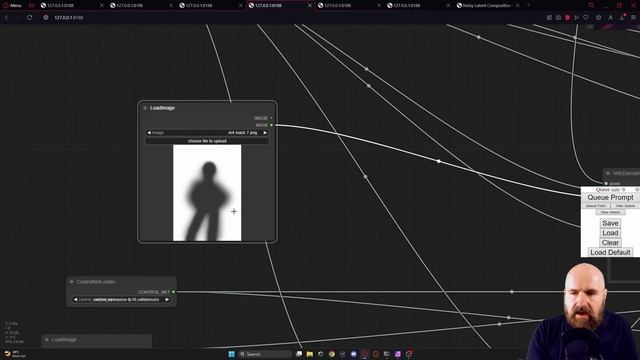Clear the workflow canvas
640x360 pixels.
610,243
